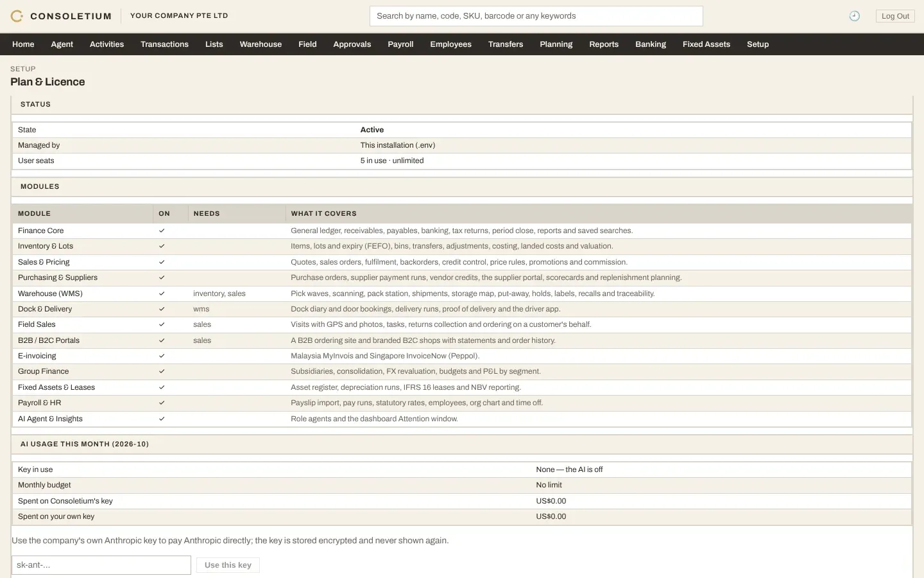924x578 pixels.
Task: Toggle the Payroll & HR module checkmark
Action: click(x=162, y=403)
